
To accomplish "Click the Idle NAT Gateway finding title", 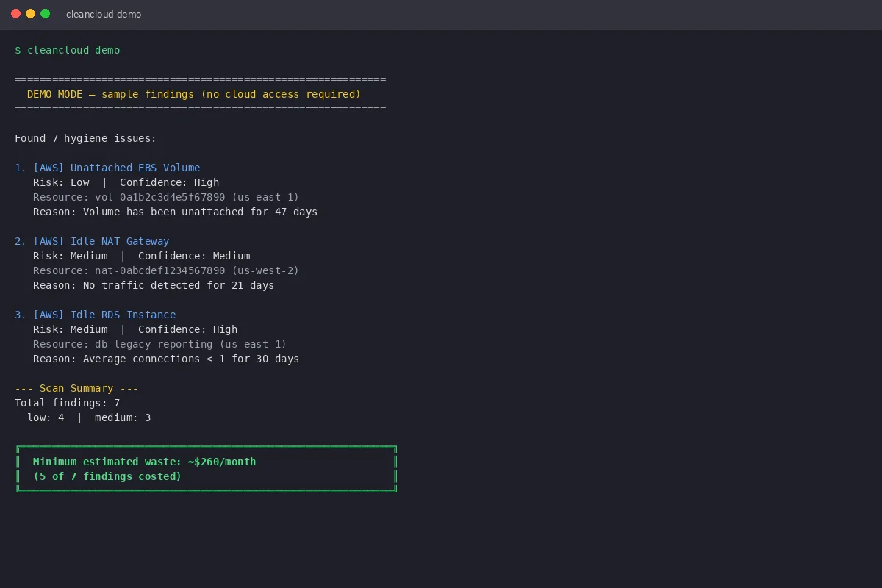I will (119, 241).
